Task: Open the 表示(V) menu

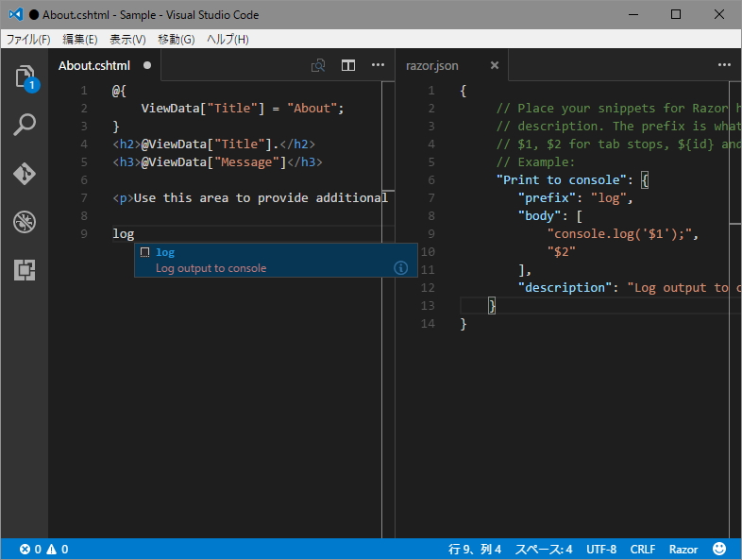Action: [127, 40]
